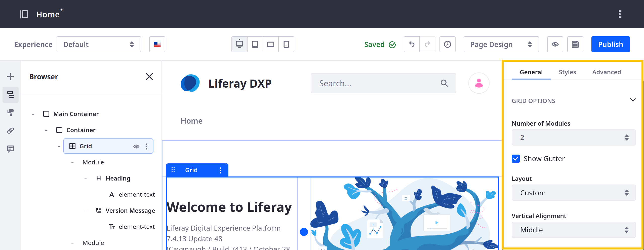The height and width of the screenshot is (250, 644).
Task: Open the page options kebab menu
Action: (620, 14)
